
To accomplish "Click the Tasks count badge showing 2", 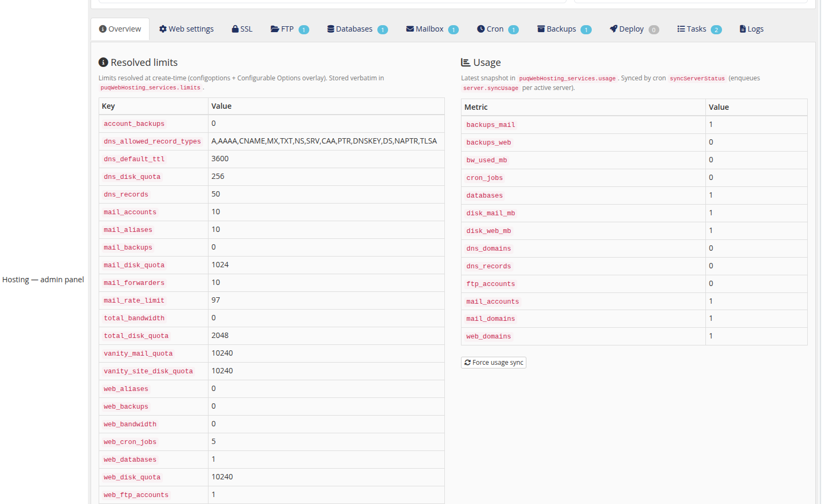I will point(716,29).
